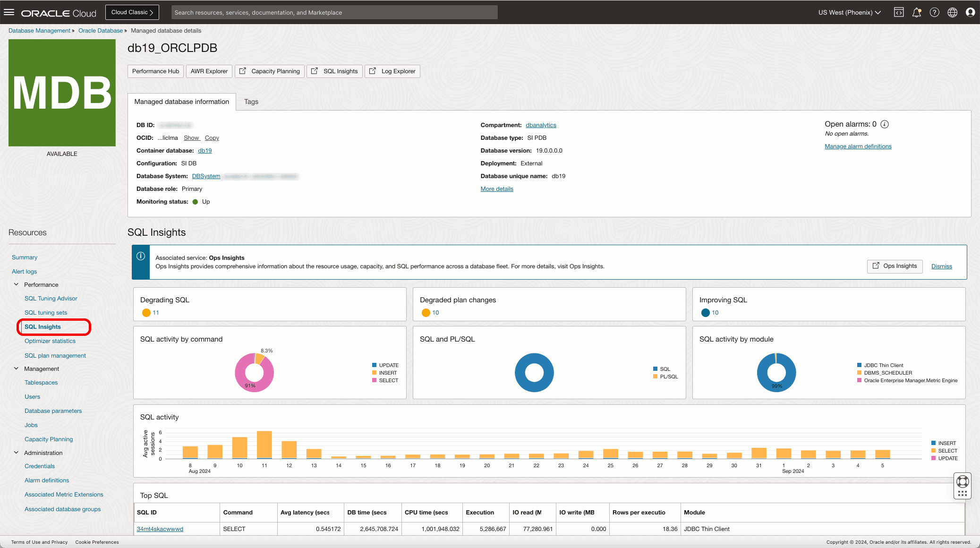
Task: Click the Capacity Planning external link icon
Action: [x=242, y=71]
